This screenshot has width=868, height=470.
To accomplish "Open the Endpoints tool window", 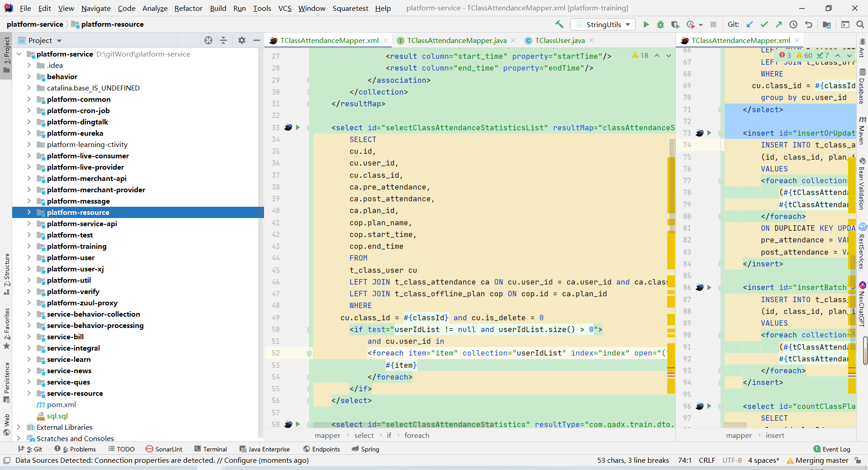I will click(321, 449).
